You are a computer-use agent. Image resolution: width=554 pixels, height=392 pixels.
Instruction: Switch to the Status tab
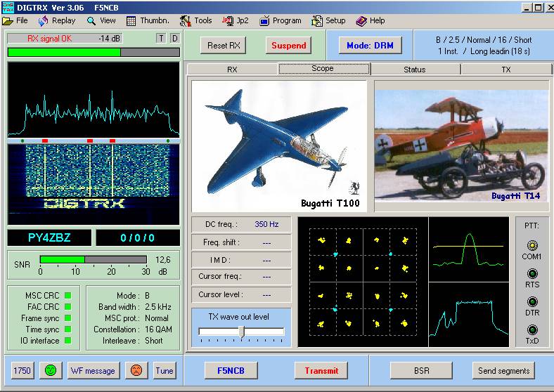[415, 70]
